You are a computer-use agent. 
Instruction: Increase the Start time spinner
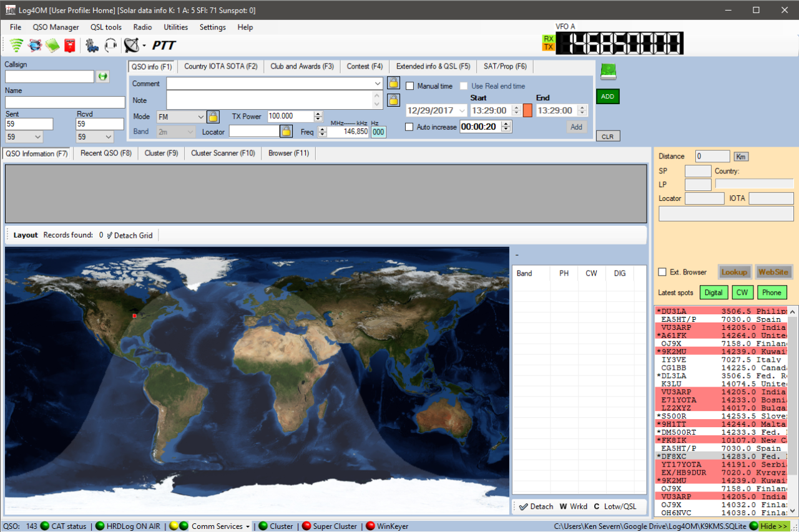coord(516,107)
